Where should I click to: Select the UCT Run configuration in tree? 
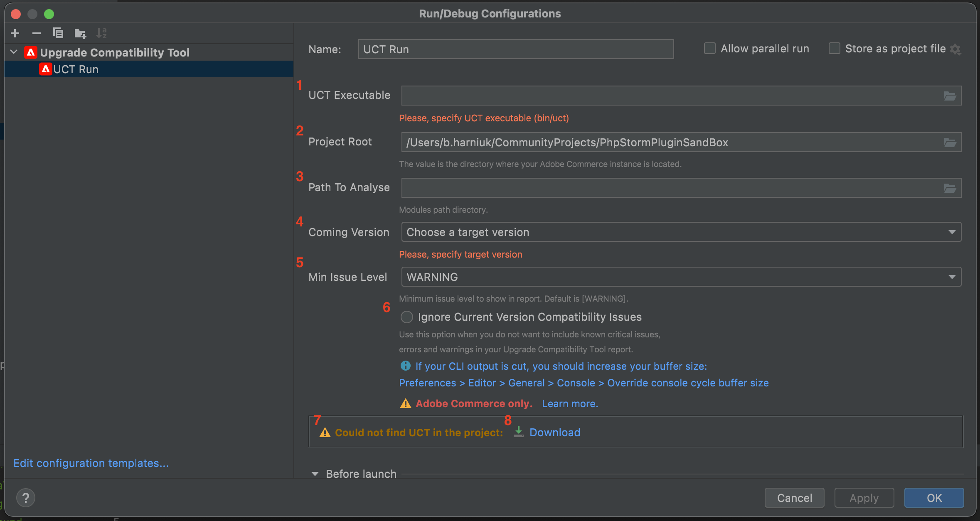tap(76, 69)
